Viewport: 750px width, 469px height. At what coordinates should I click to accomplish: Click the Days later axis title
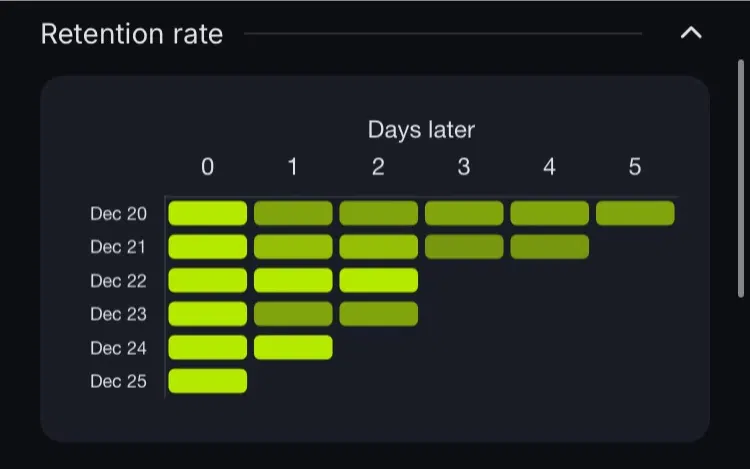tap(421, 129)
